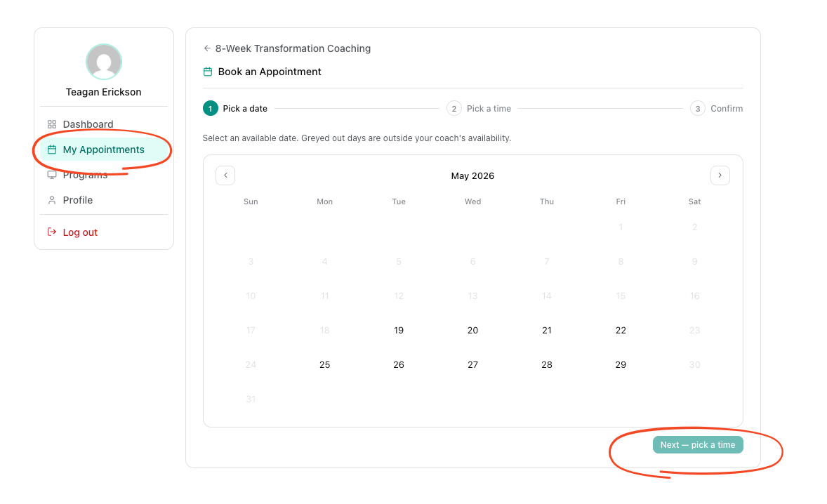The width and height of the screenshot is (827, 504).
Task: Select May 19 on the calendar
Action: (399, 331)
